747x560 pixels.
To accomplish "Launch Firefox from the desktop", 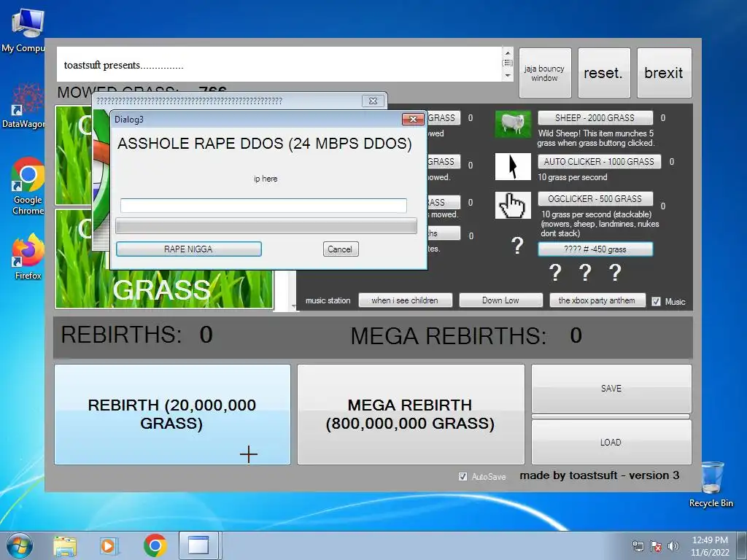I will point(28,256).
